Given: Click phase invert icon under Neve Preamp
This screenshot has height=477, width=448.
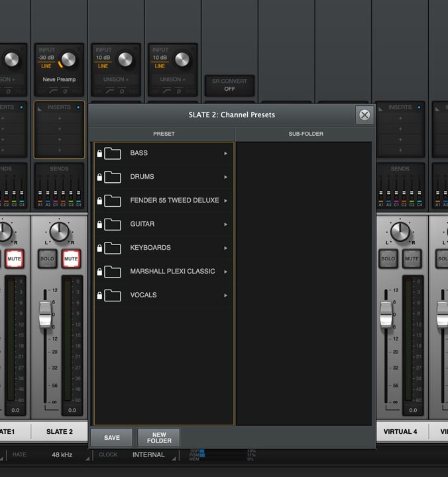Looking at the screenshot, I should pos(65,91).
